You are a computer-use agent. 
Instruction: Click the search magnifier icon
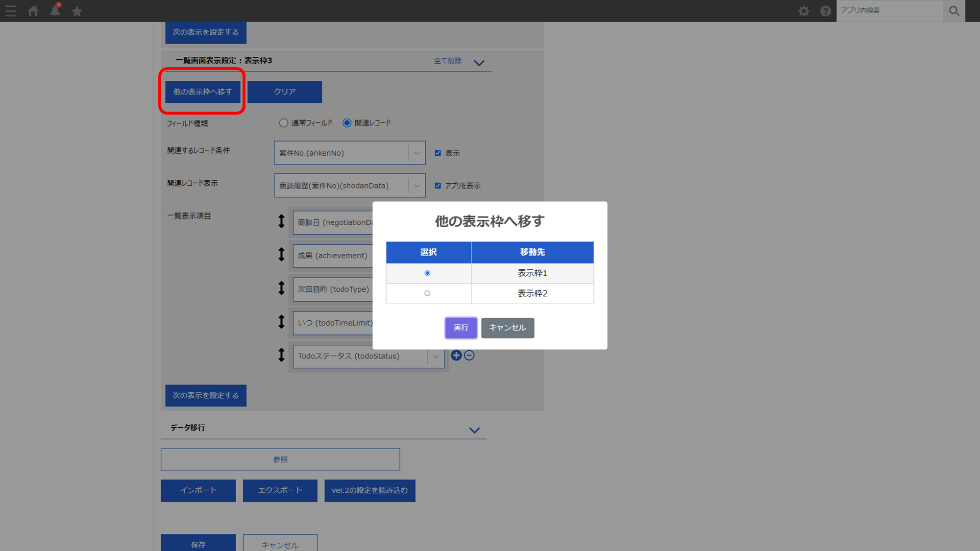point(954,11)
